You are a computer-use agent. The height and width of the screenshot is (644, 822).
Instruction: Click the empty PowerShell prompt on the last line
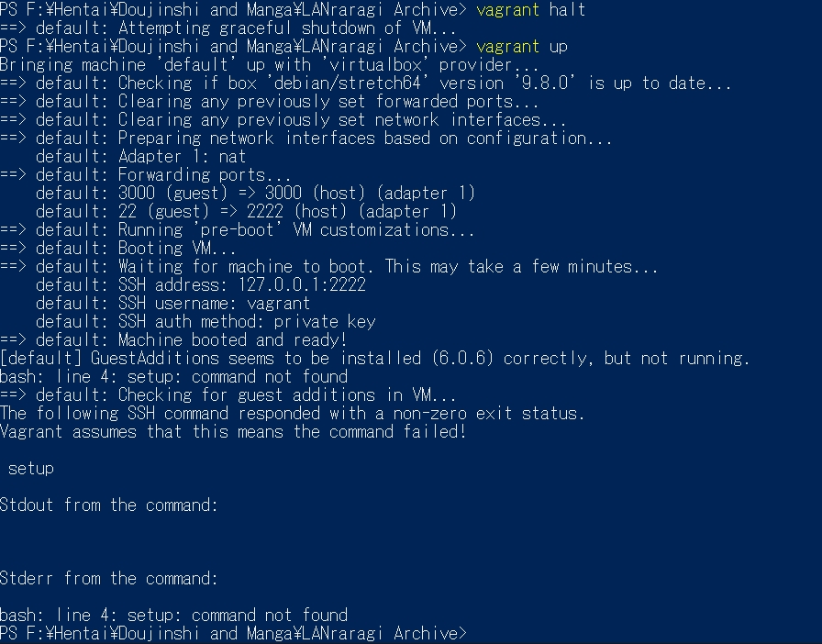tap(233, 634)
